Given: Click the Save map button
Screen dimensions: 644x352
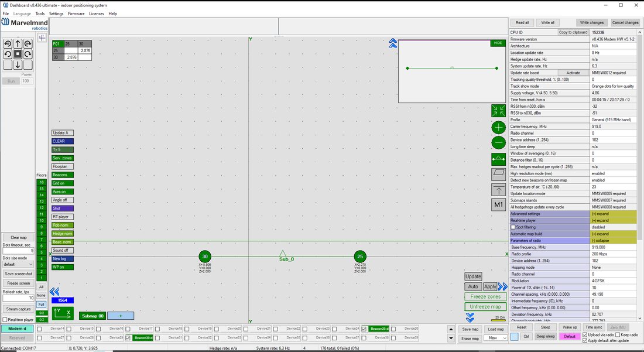Looking at the screenshot, I should (470, 329).
